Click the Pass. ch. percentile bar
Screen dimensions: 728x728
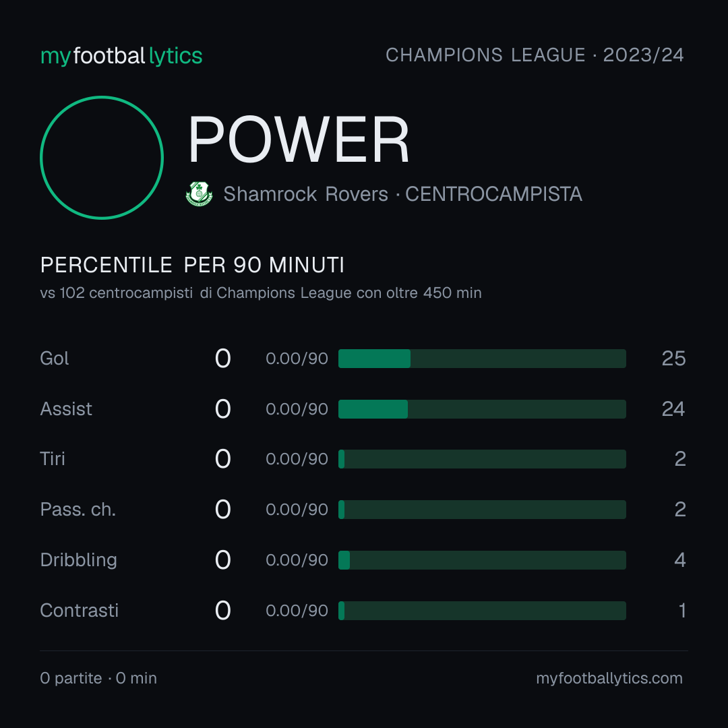tap(482, 510)
